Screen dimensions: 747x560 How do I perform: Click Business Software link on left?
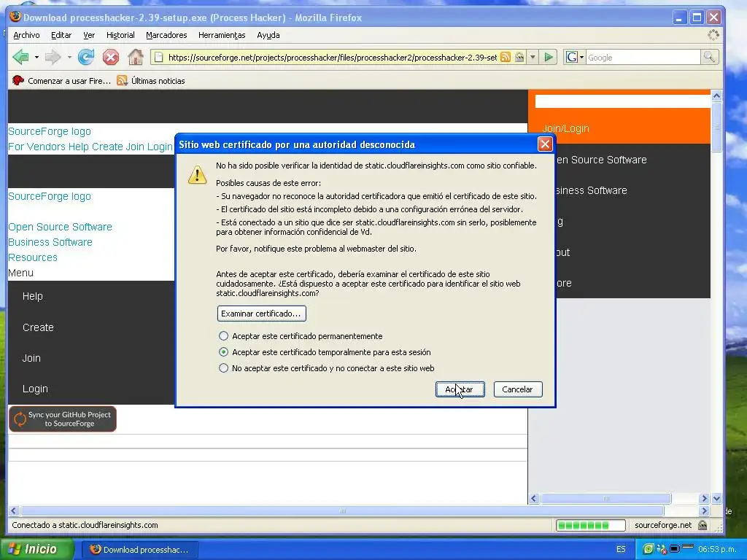click(50, 242)
